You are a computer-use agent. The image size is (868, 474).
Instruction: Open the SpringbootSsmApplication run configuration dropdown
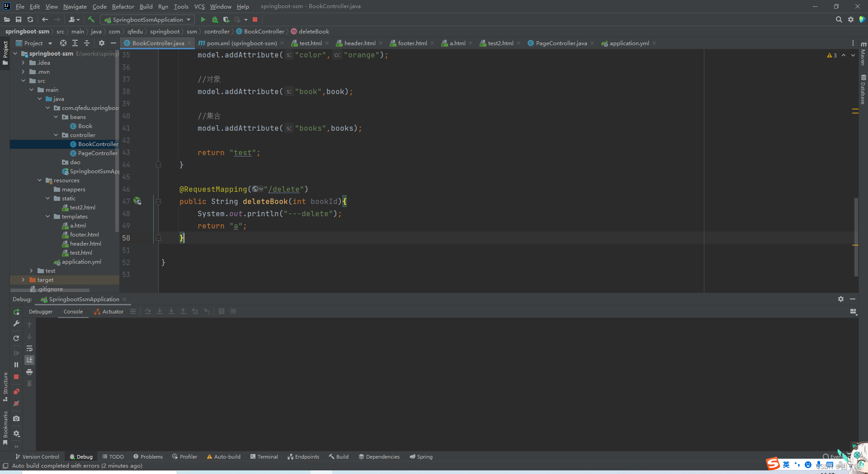(x=189, y=19)
